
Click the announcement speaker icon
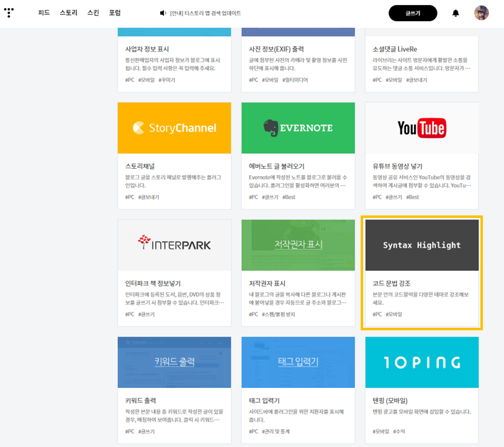[x=163, y=13]
